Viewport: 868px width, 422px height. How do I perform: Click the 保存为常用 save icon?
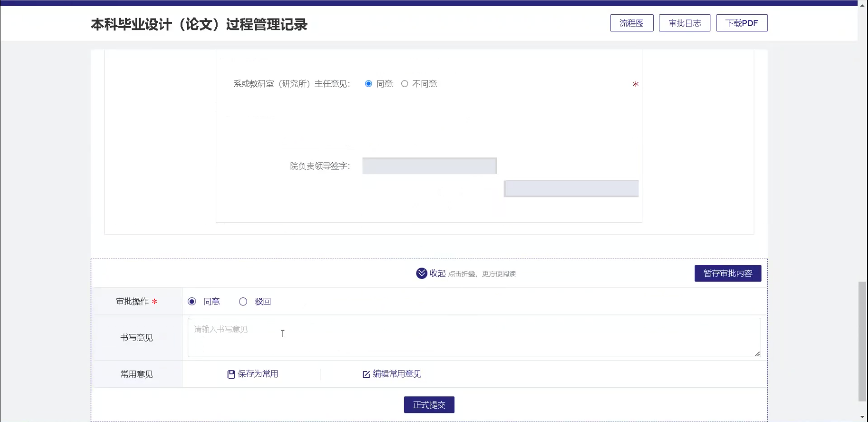click(231, 374)
